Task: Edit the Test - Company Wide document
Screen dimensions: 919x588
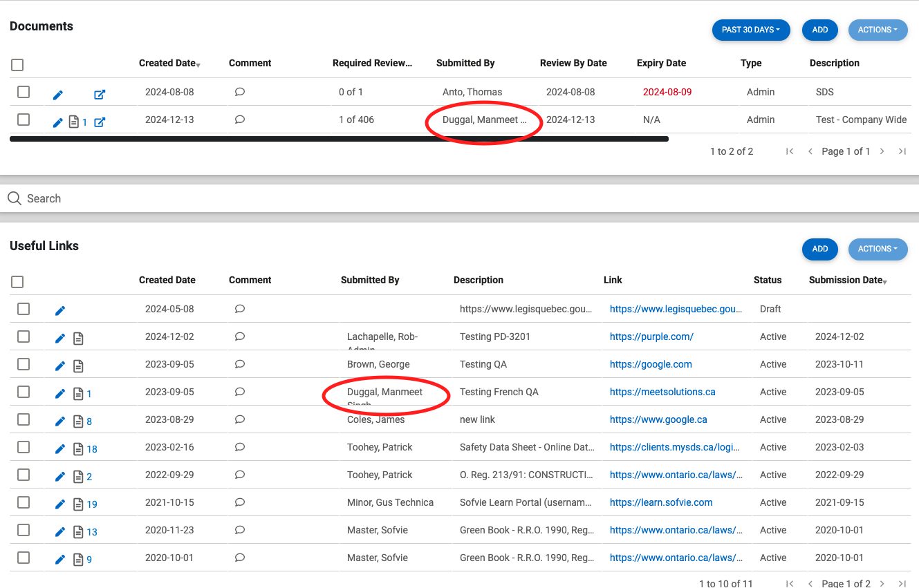Action: (58, 122)
